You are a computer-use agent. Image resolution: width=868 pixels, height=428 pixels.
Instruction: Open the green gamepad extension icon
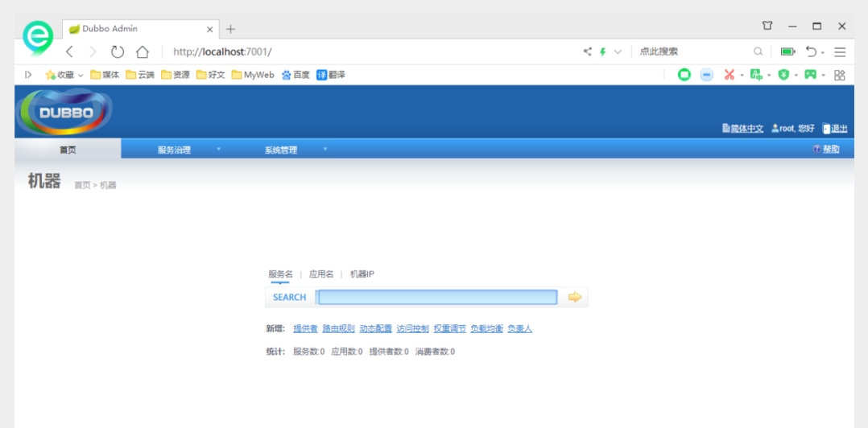click(x=809, y=75)
